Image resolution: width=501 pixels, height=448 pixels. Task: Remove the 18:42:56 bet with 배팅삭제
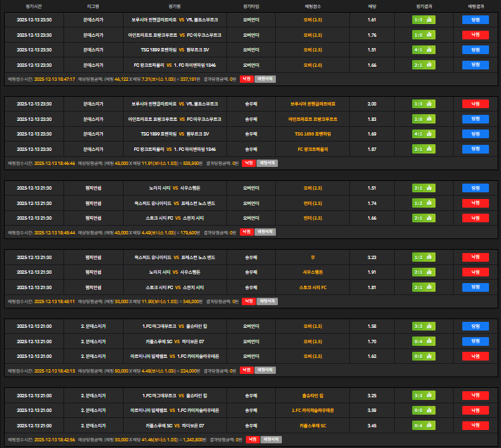click(x=271, y=439)
